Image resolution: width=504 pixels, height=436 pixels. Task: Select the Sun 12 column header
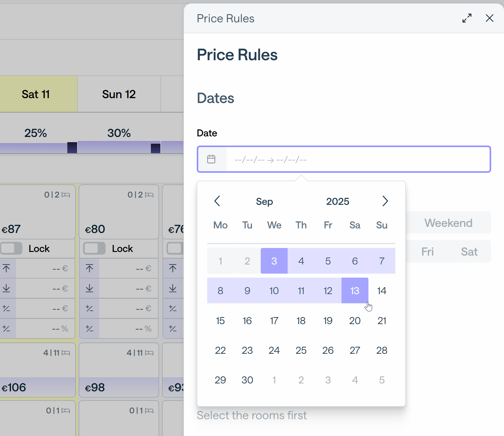coord(119,94)
